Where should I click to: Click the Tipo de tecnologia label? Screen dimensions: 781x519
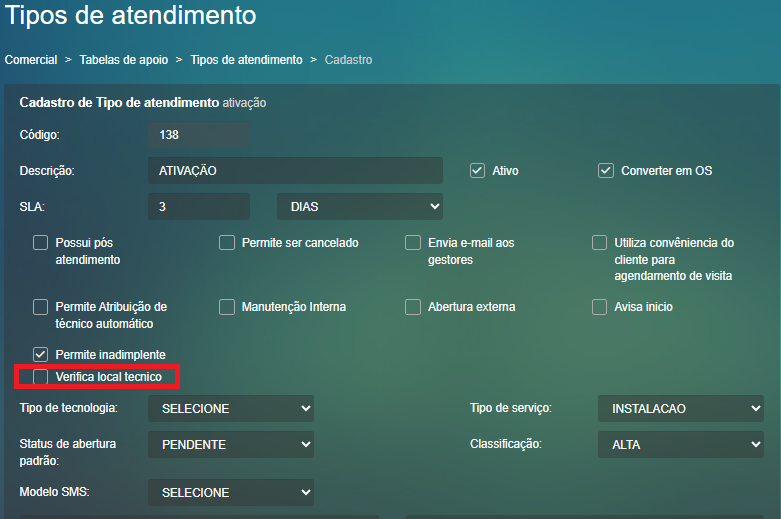(69, 408)
